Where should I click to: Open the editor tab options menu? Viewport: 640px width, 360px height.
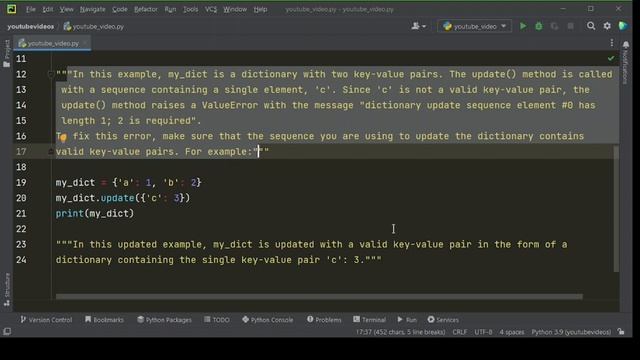pos(611,43)
